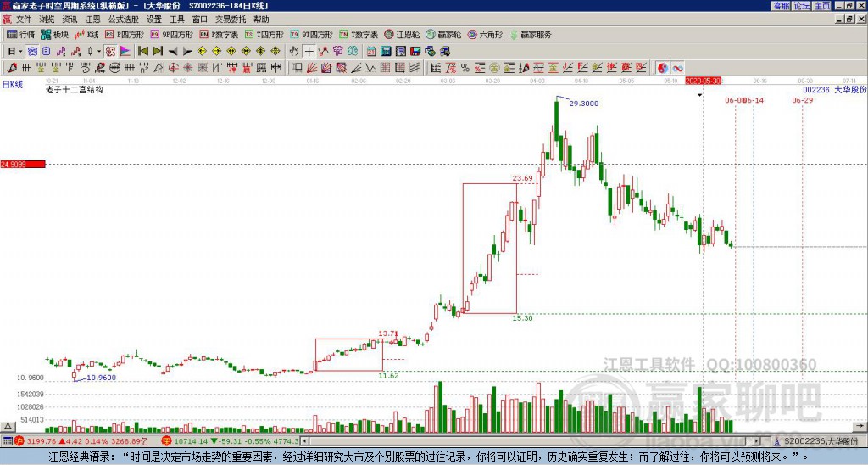Click the 老子十二宫结构 label

point(75,90)
